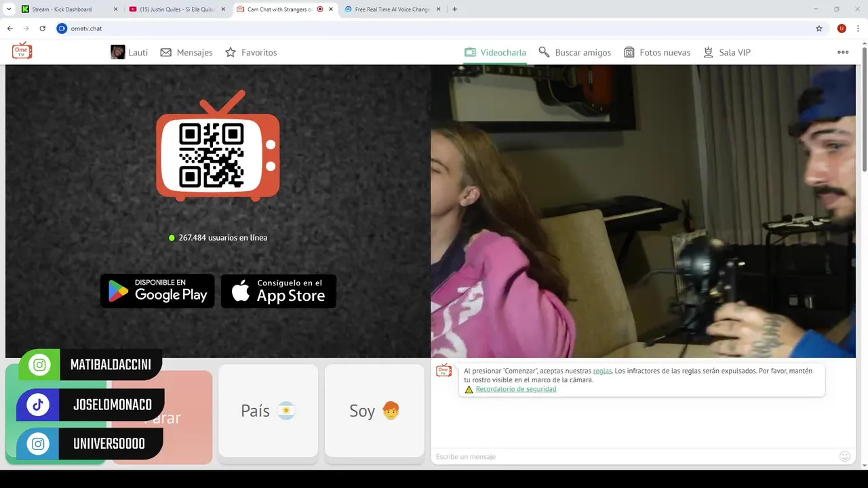This screenshot has width=868, height=488.
Task: Click the Google Play download badge
Action: (157, 291)
